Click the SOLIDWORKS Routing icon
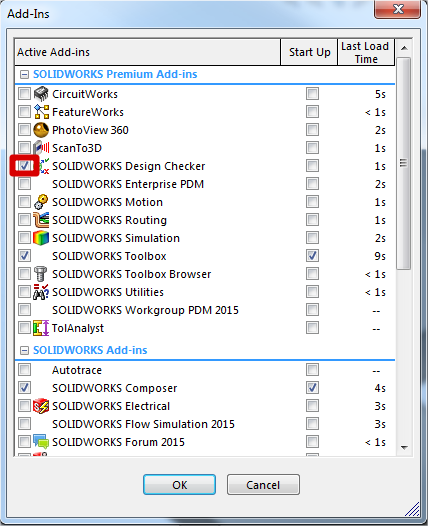This screenshot has width=428, height=526. click(41, 220)
